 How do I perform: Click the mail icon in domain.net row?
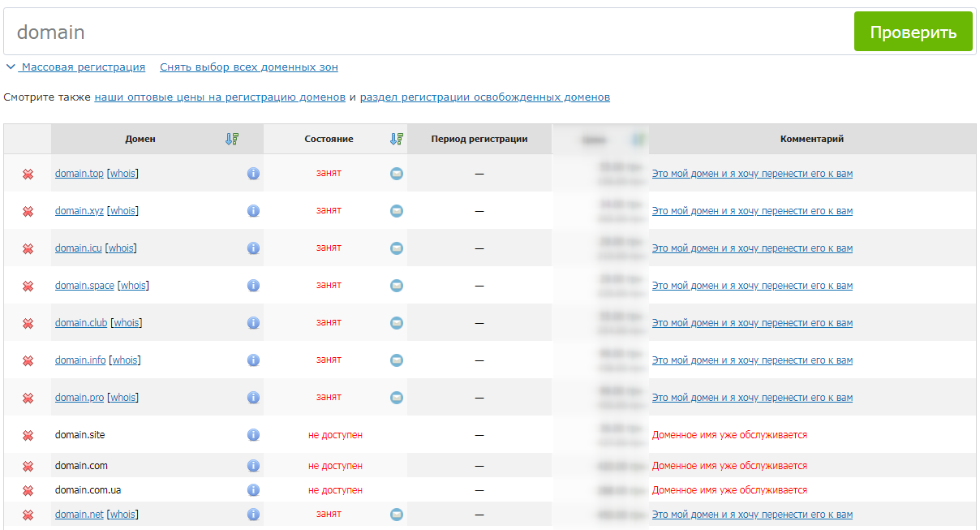coord(397,515)
